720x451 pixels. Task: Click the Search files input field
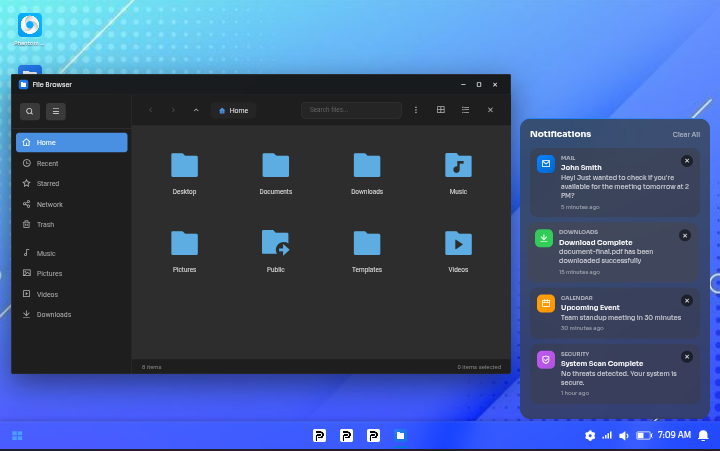351,110
